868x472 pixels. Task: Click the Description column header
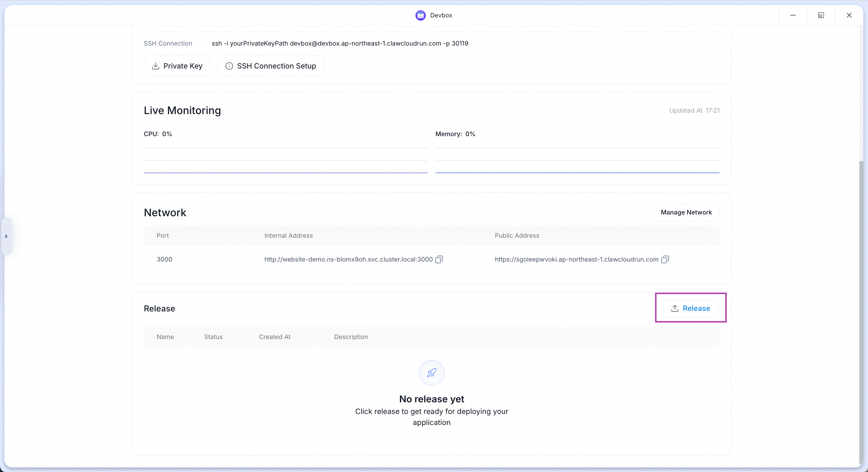tap(351, 337)
